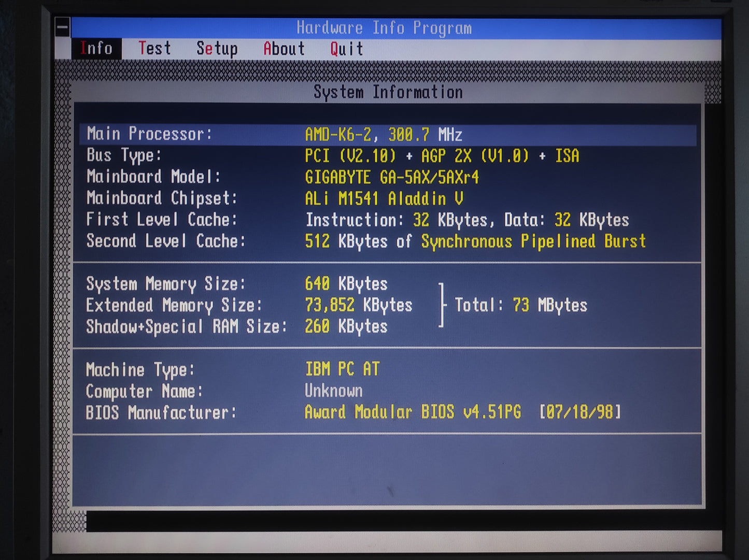Select the Machine Type row
Screen dimensions: 749x560
coord(232,369)
